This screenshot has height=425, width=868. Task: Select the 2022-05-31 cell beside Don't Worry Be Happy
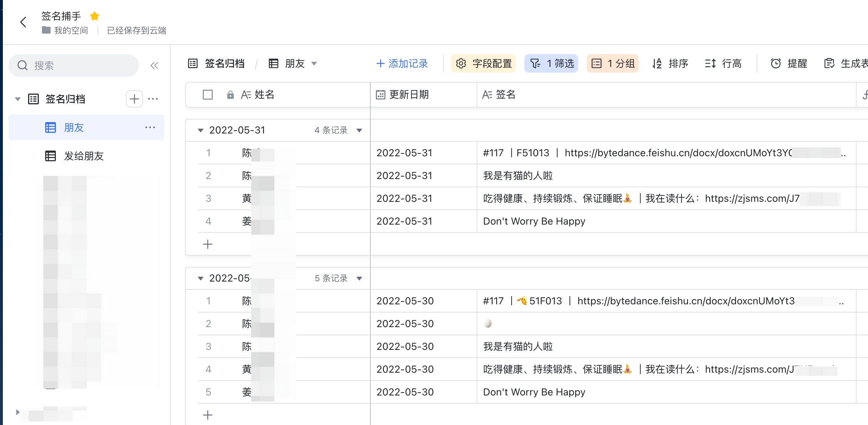pyautogui.click(x=423, y=221)
